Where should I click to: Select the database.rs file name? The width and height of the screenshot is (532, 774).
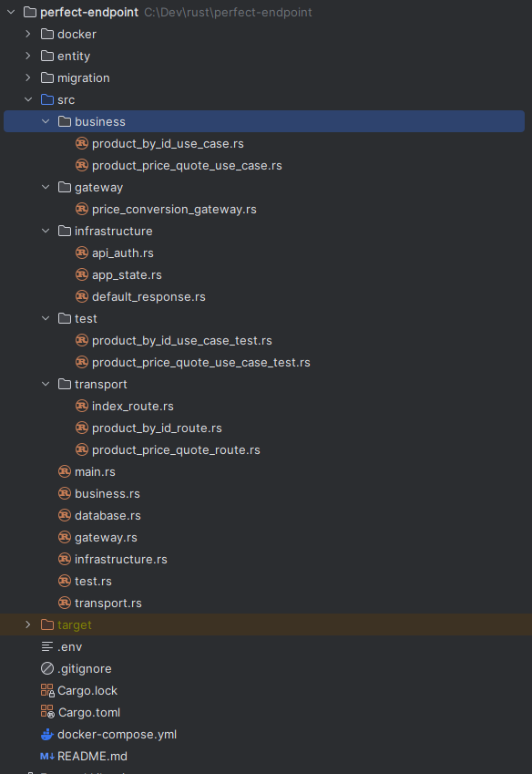point(108,515)
